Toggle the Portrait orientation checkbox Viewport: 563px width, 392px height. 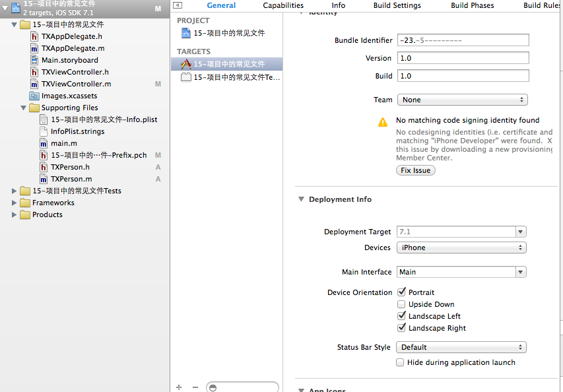[401, 292]
